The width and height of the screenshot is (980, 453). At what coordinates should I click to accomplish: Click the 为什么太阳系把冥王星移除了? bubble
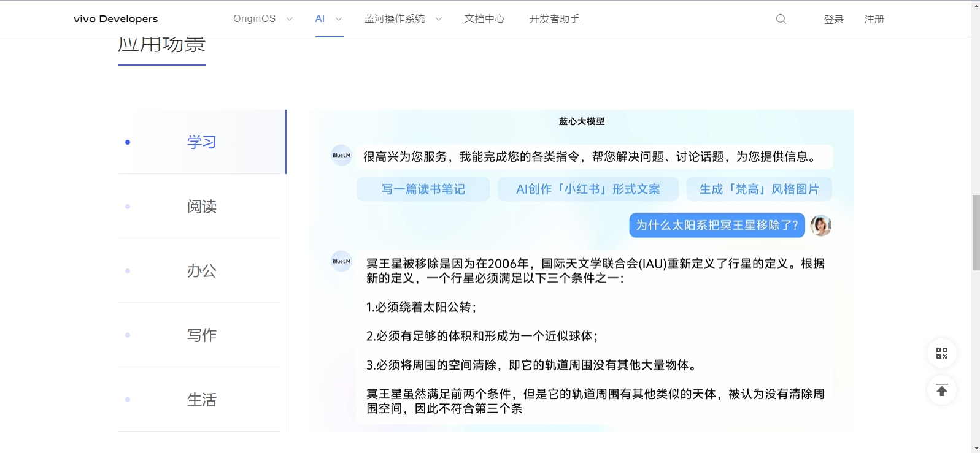point(717,226)
